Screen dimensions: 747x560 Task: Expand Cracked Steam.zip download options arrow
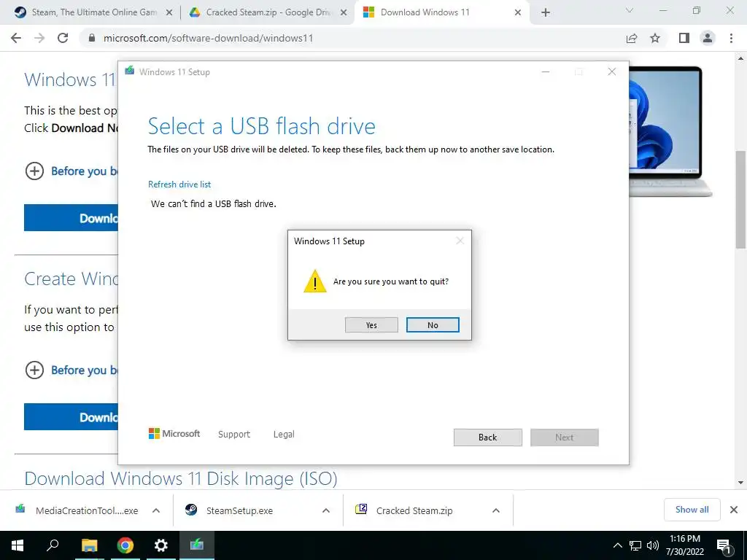point(496,510)
